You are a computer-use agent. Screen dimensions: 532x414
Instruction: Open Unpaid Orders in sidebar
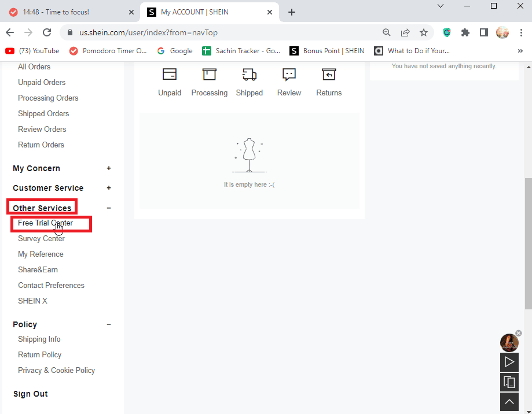tap(42, 82)
